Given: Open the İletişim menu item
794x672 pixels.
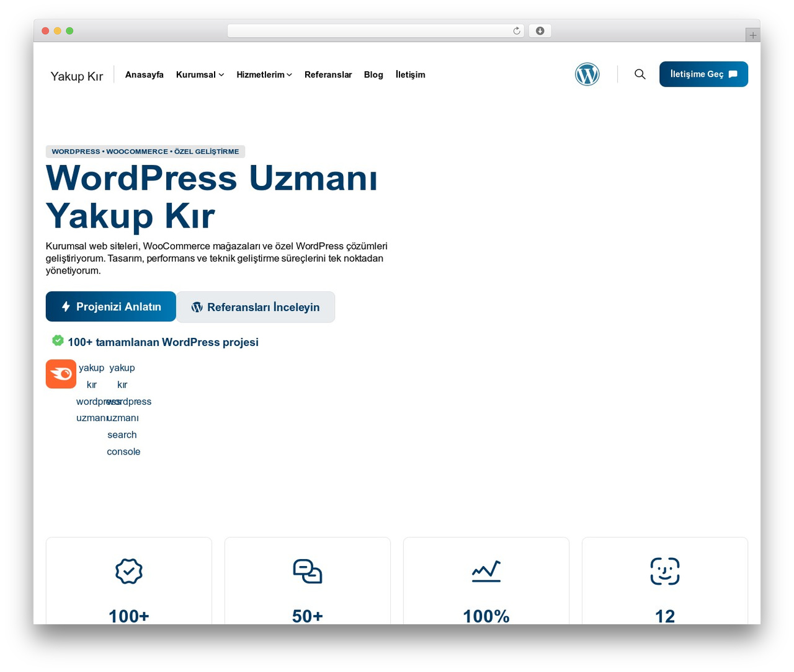Looking at the screenshot, I should coord(411,74).
